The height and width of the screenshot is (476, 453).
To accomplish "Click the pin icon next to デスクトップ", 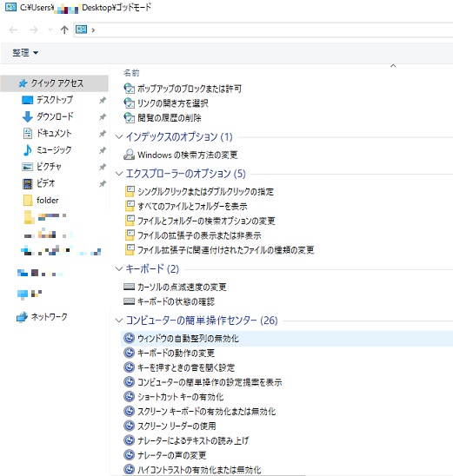I will pyautogui.click(x=103, y=100).
